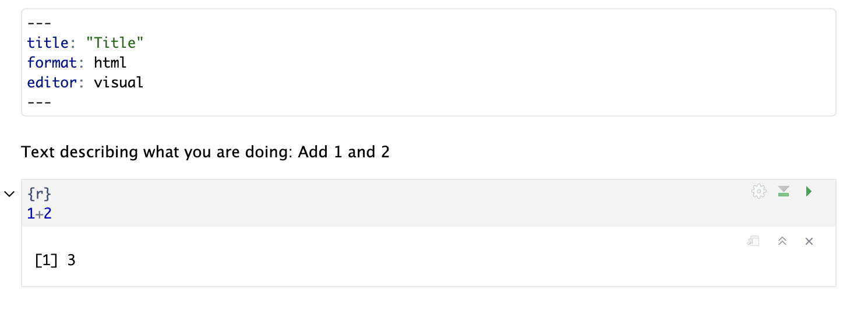Clear the chunk output with X icon
The height and width of the screenshot is (317, 868).
click(809, 241)
